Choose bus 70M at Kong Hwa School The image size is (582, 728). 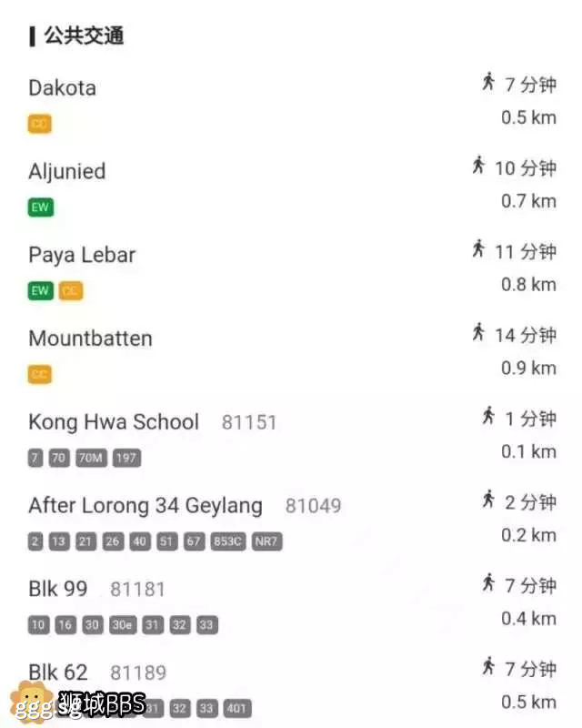click(90, 458)
